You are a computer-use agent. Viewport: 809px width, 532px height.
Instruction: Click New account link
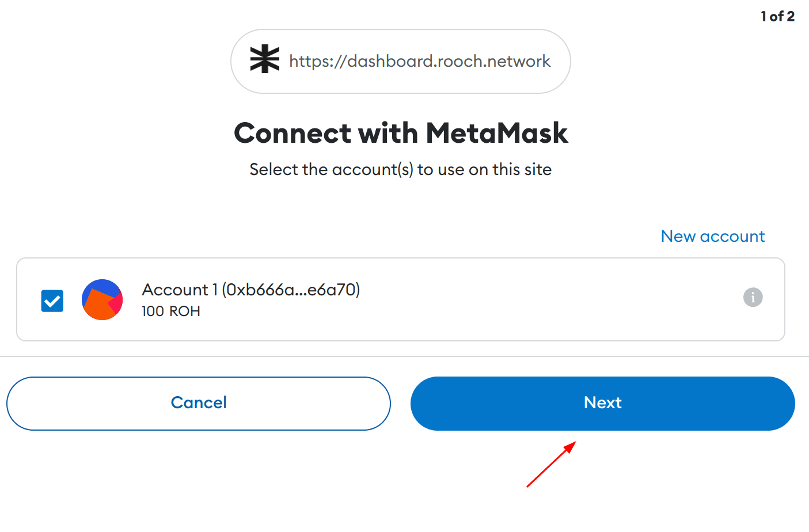(712, 236)
